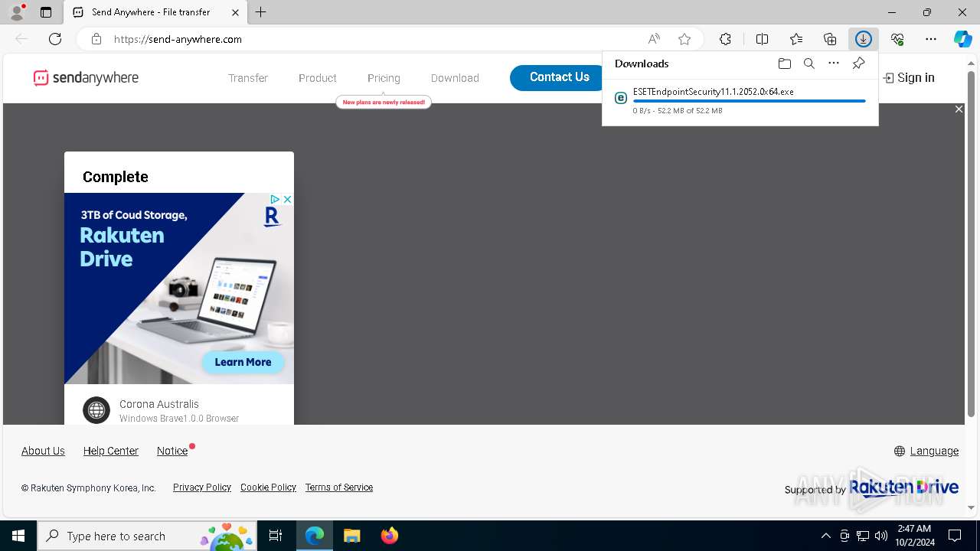Open the Transfer menu item

[x=248, y=78]
